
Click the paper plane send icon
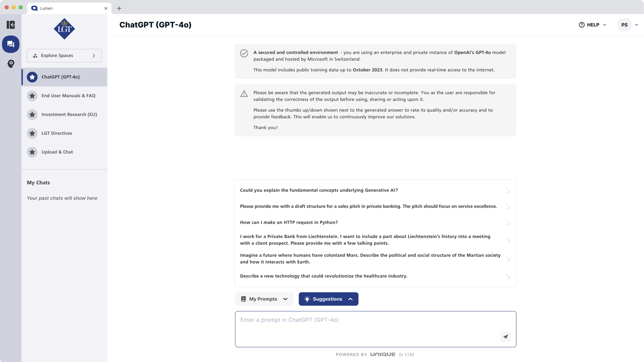click(x=505, y=336)
